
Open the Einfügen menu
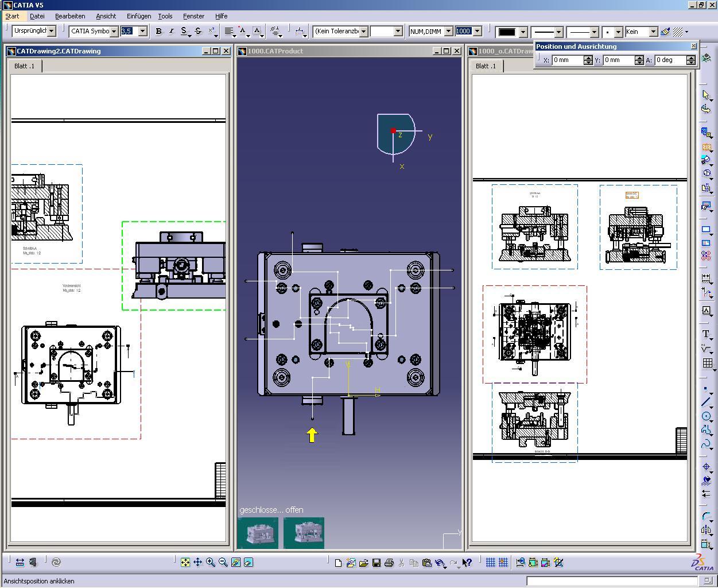click(x=139, y=16)
